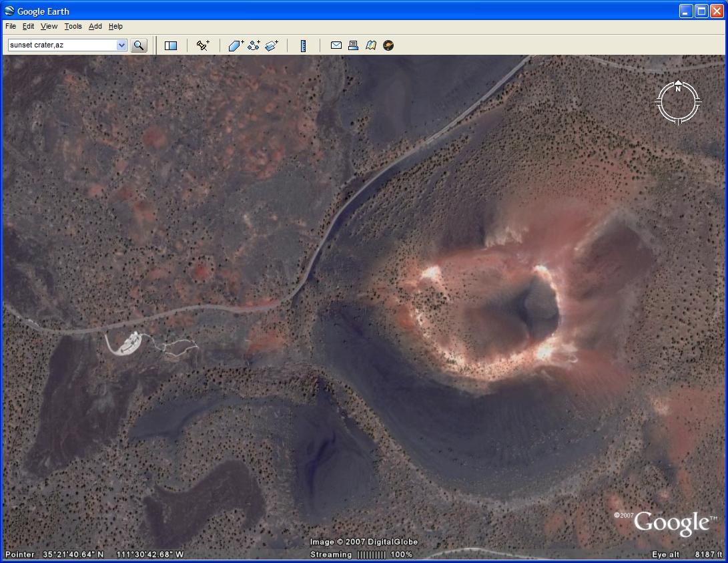Screen dimensions: 728x563
Task: Open the File menu
Action: [x=11, y=27]
